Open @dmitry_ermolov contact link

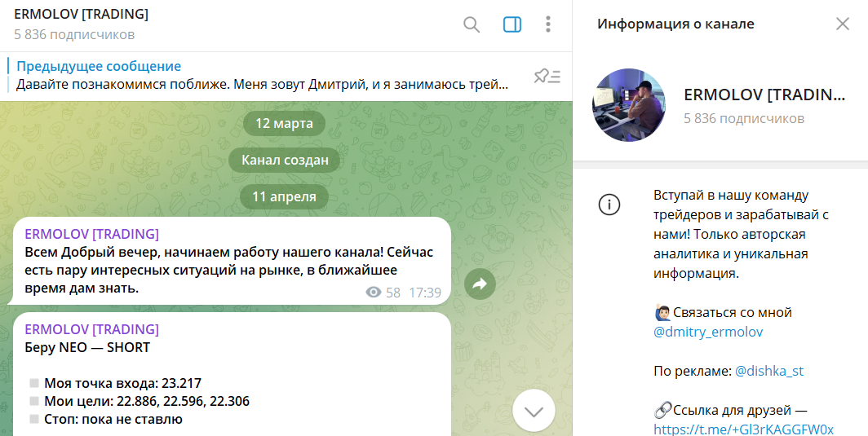(x=708, y=332)
